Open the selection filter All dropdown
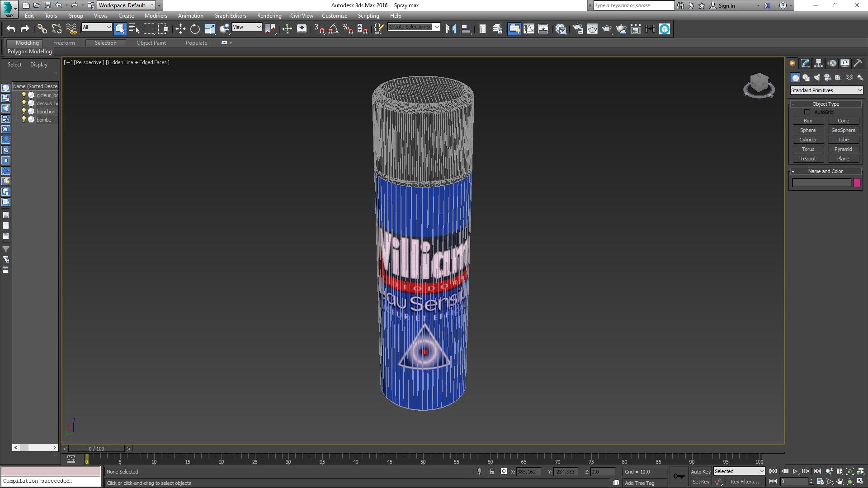The height and width of the screenshot is (488, 868). [x=97, y=27]
